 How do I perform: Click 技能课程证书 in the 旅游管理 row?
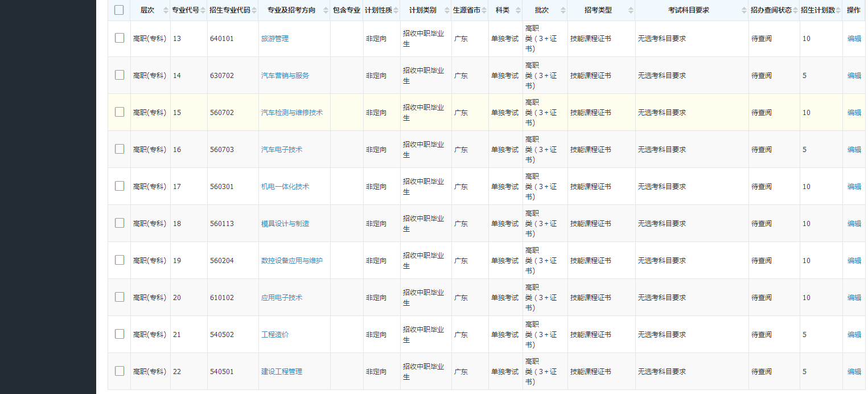click(591, 39)
